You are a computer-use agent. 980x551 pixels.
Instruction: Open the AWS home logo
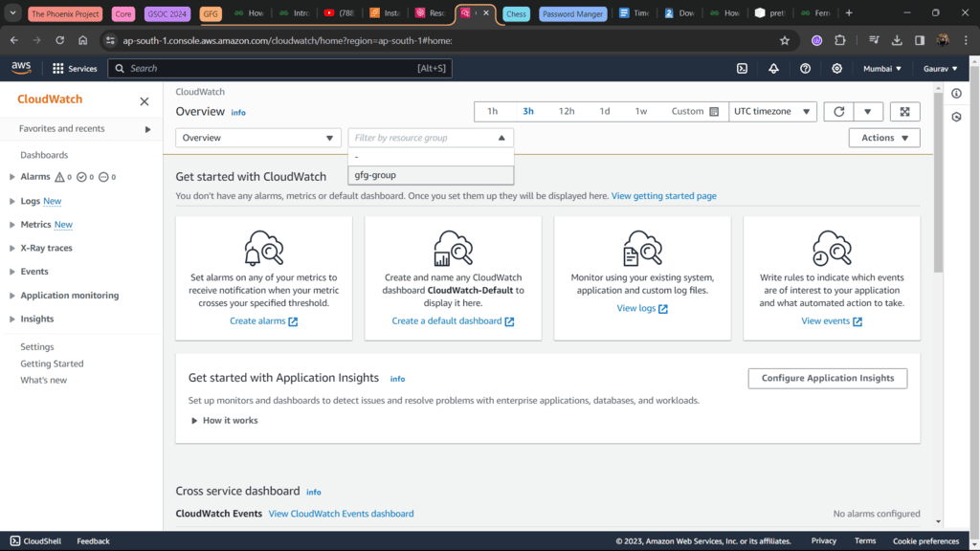tap(21, 68)
